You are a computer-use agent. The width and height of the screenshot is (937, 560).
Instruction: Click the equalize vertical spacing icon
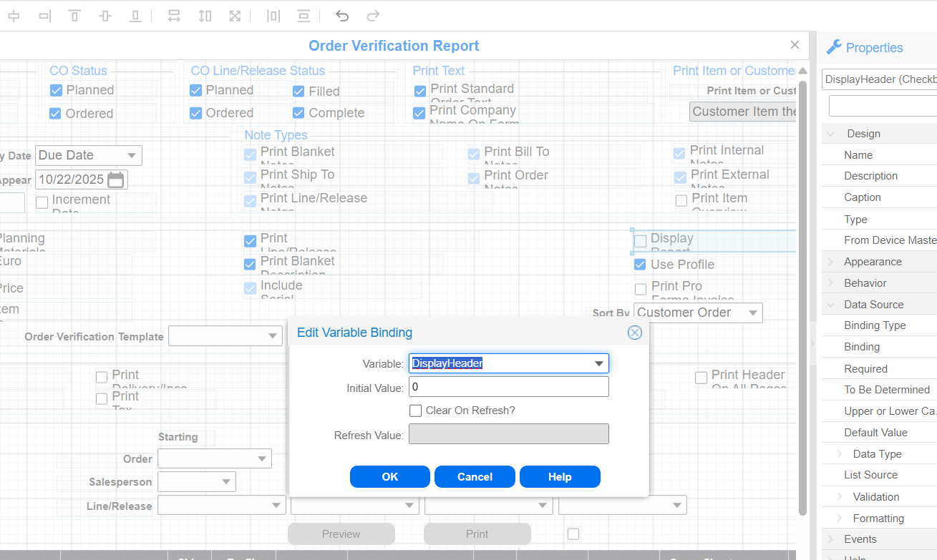(x=304, y=16)
